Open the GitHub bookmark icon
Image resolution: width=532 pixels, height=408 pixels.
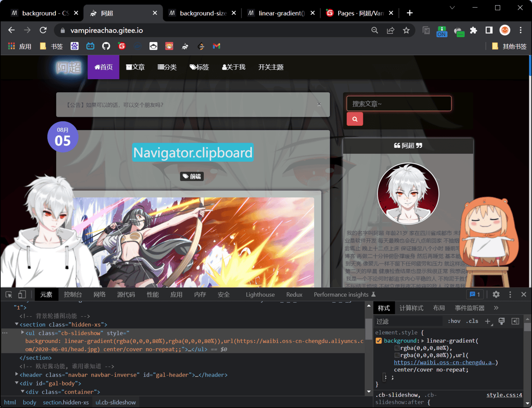pyautogui.click(x=106, y=46)
